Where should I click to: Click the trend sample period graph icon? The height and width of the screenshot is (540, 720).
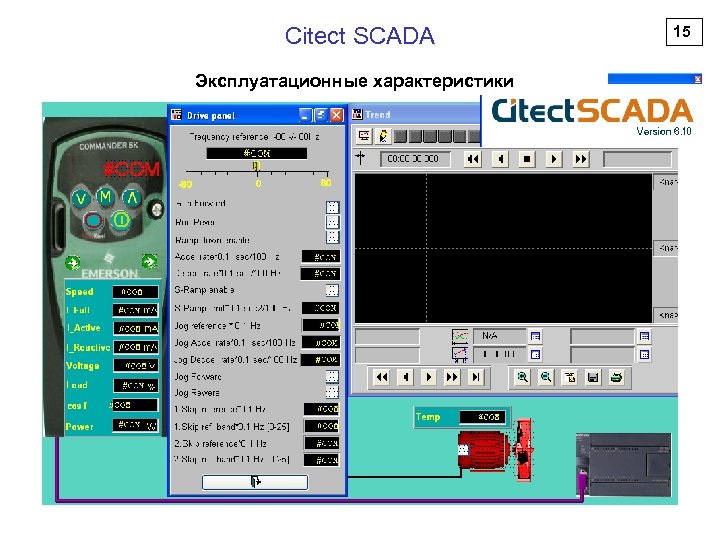[x=460, y=354]
